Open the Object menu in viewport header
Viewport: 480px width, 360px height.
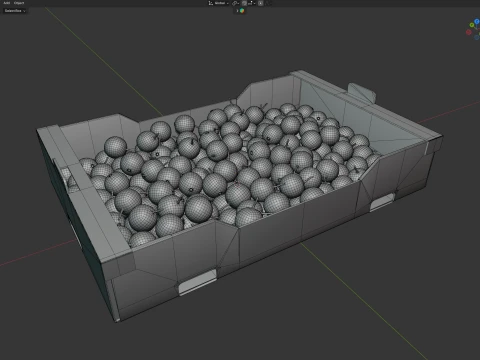(x=19, y=3)
